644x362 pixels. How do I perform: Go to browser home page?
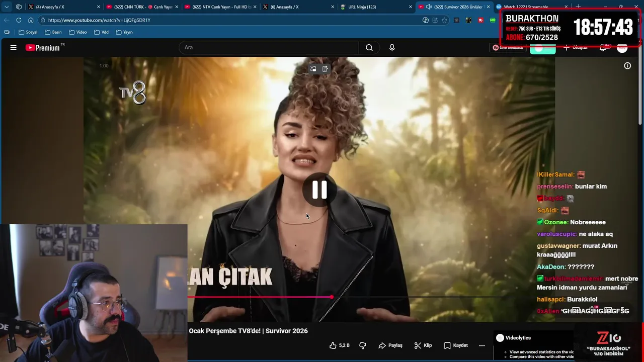point(31,20)
